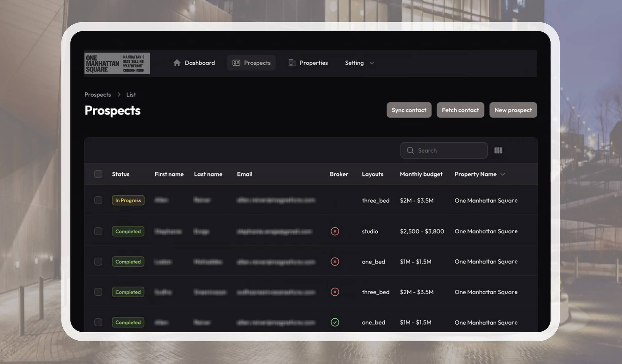Tick checkbox for the studio layout row
The height and width of the screenshot is (364, 622).
(x=98, y=231)
